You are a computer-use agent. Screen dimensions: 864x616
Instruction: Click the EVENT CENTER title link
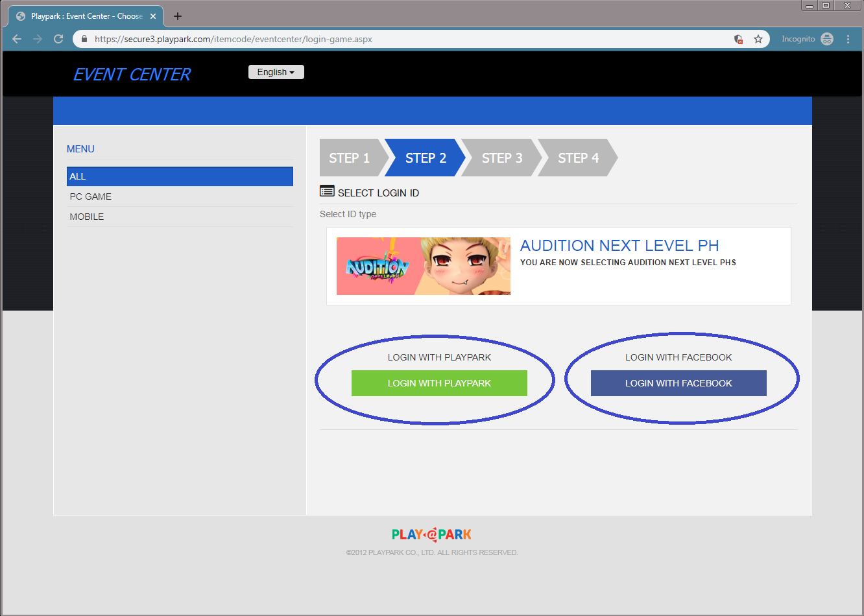coord(132,75)
